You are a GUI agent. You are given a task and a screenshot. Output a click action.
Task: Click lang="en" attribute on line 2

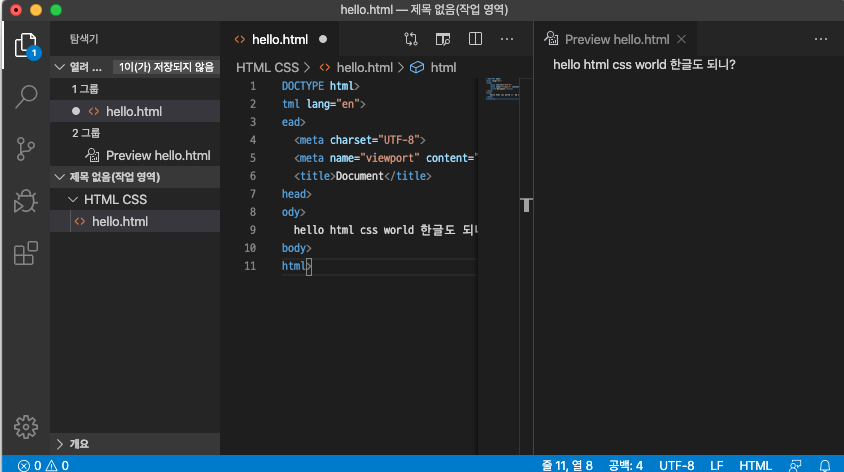[333, 104]
